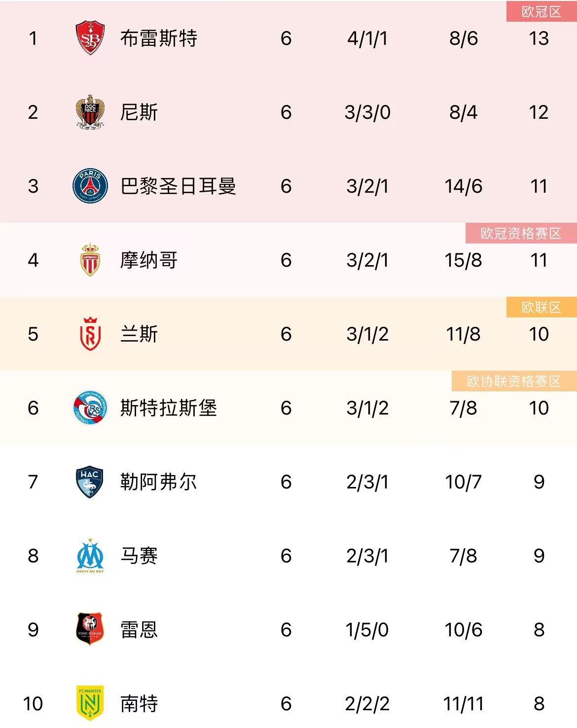
Task: Open the FC Nantes yellow badge
Action: [90, 703]
